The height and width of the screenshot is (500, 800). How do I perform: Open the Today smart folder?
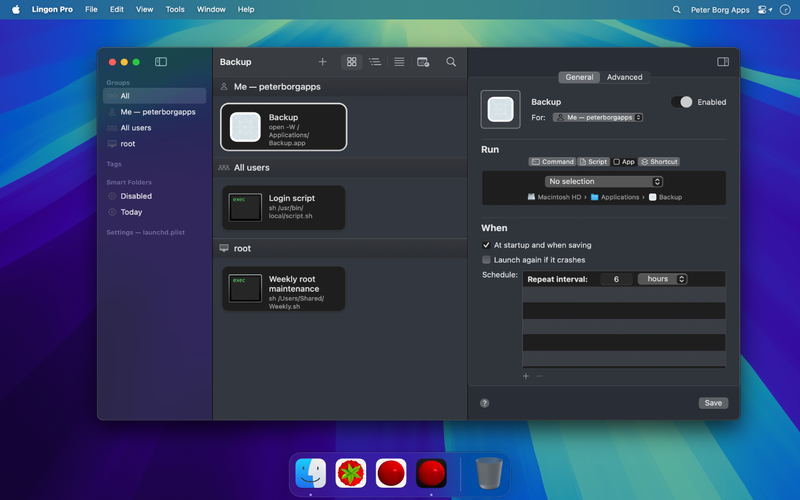(155, 212)
